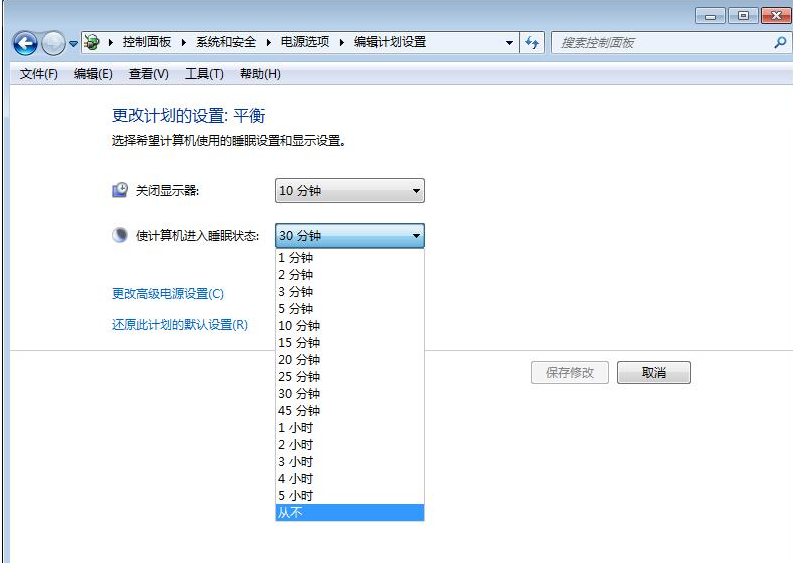Expand arrow after 电源选项 breadcrumb
This screenshot has width=793, height=563.
342,42
